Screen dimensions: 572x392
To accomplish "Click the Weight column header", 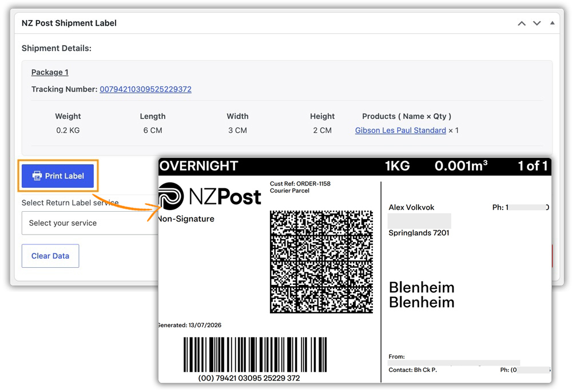I will pos(68,116).
